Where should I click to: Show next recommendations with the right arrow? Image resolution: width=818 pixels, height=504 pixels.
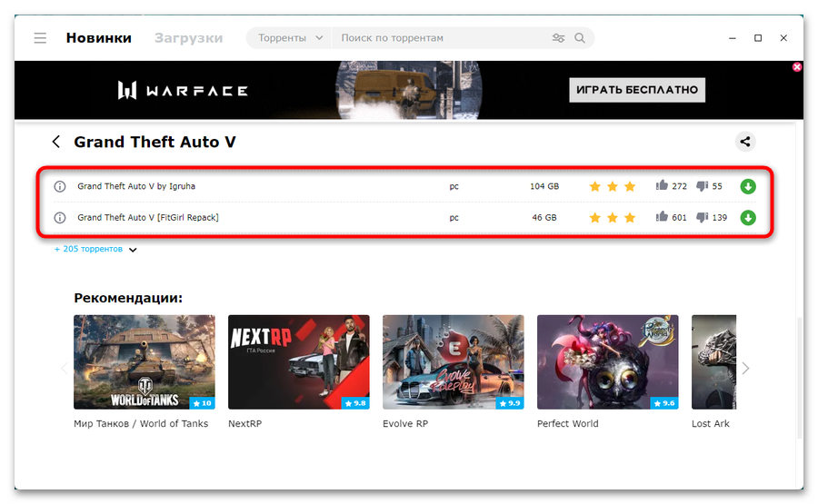click(745, 369)
